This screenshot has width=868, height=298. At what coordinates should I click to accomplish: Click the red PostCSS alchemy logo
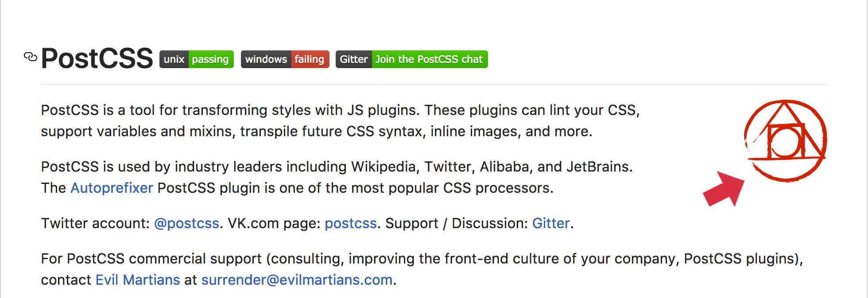[x=786, y=141]
